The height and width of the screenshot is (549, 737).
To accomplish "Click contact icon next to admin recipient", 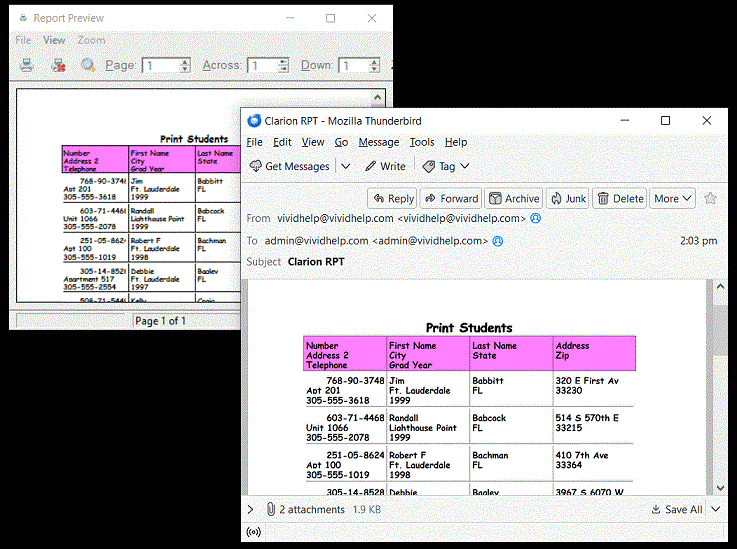I will click(x=498, y=241).
